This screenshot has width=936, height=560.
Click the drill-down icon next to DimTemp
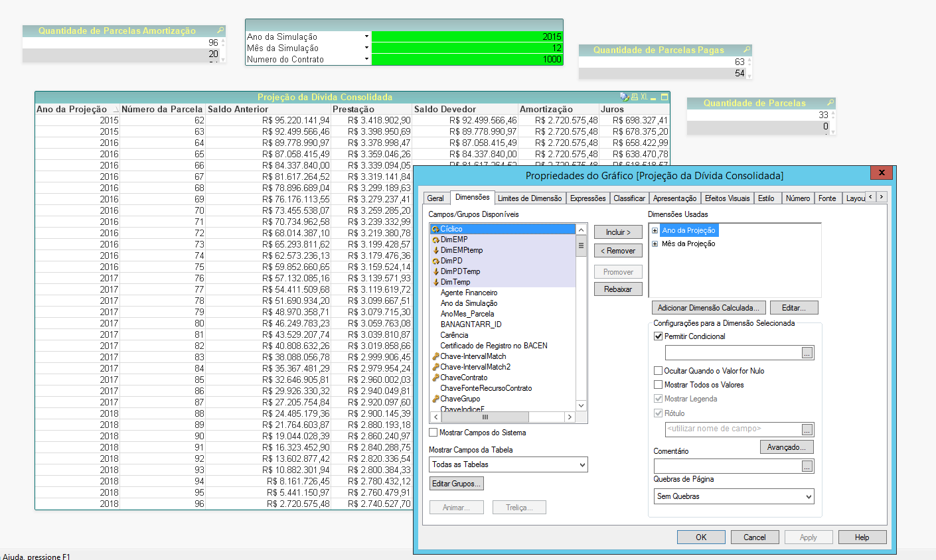[435, 282]
